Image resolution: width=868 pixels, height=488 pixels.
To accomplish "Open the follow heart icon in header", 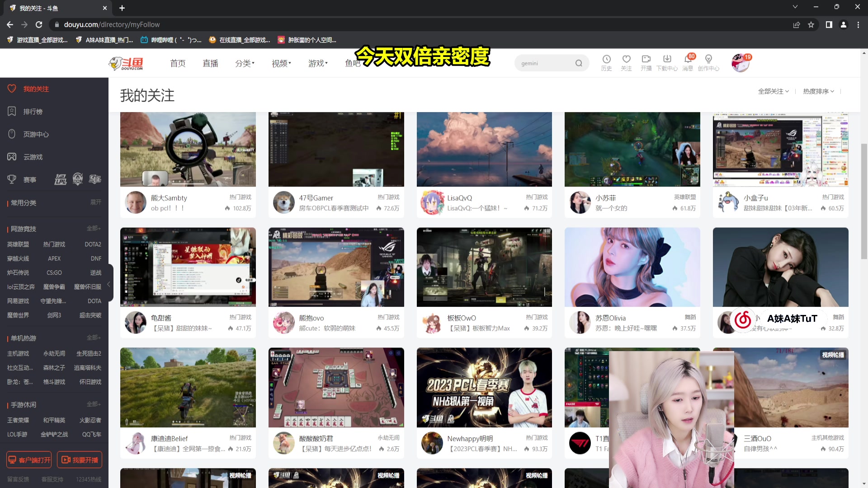I will coord(626,59).
